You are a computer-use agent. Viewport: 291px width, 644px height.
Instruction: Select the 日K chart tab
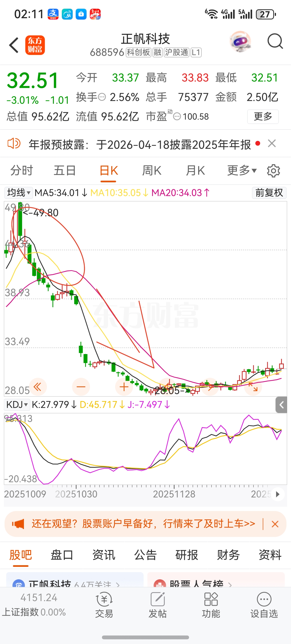[x=108, y=171]
